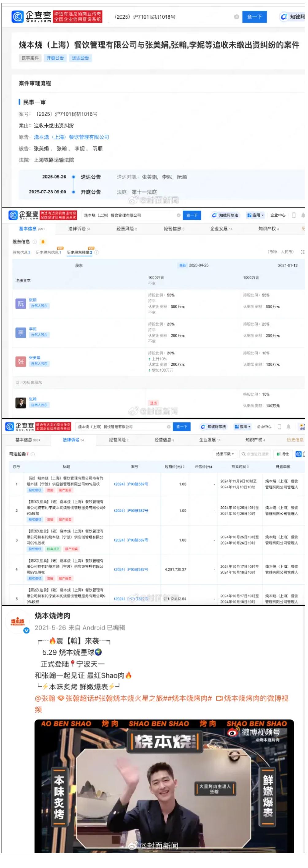
Task: Expand the 应用 dropdown on the shareholder page
Action: [x=256, y=215]
